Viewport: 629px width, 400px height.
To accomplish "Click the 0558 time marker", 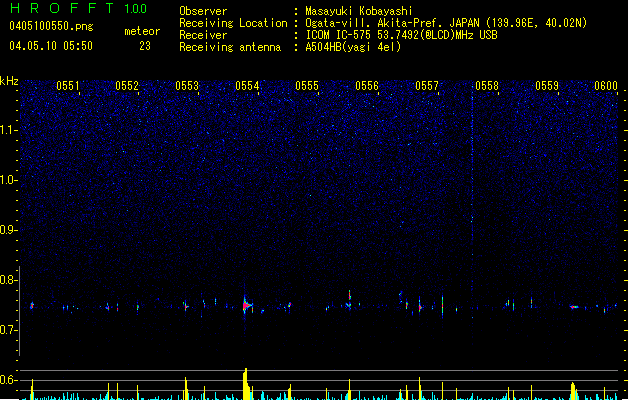I will (487, 86).
